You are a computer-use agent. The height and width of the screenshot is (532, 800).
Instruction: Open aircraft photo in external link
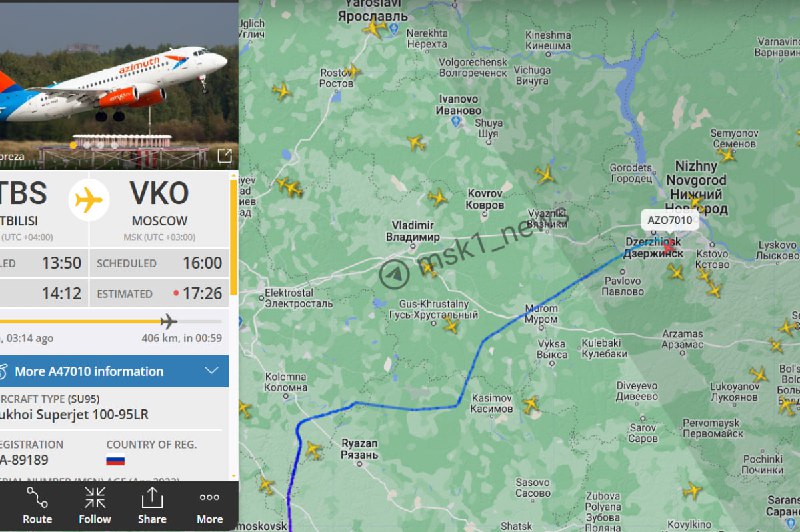pos(224,156)
